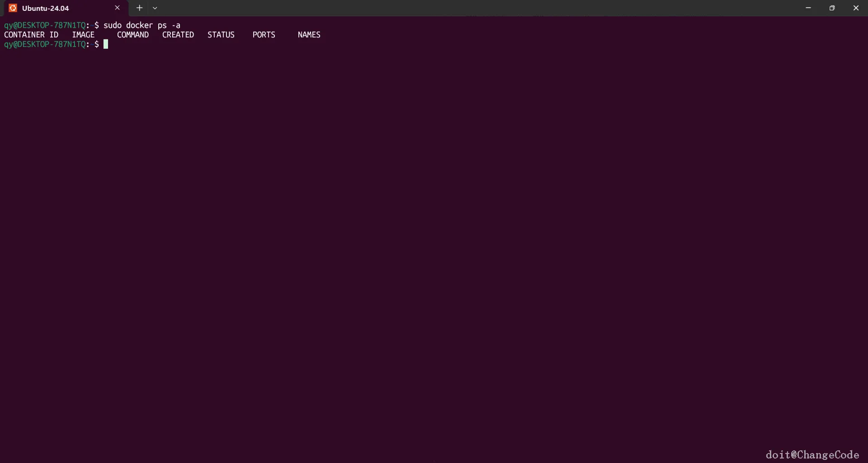Click the empty title bar area

click(x=475, y=8)
